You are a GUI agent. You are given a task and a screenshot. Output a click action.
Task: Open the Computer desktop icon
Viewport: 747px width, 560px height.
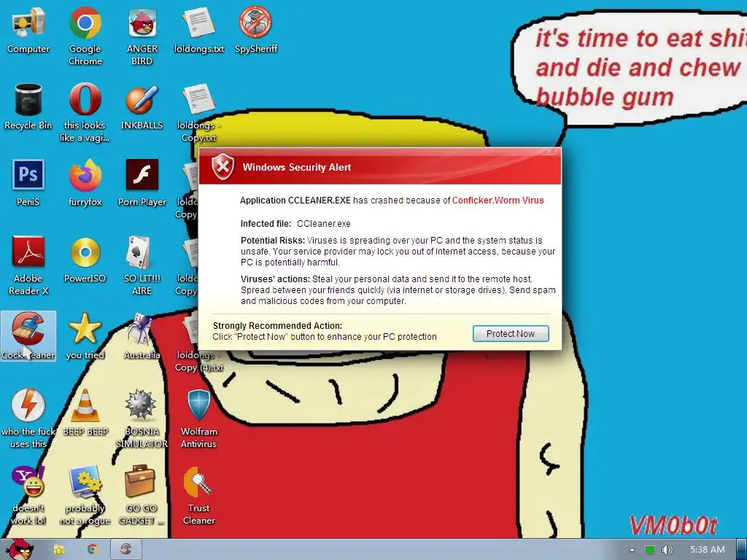(28, 31)
